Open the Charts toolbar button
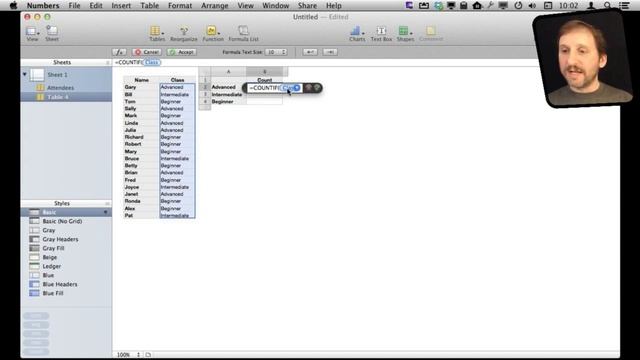This screenshot has height=360, width=640. (357, 33)
